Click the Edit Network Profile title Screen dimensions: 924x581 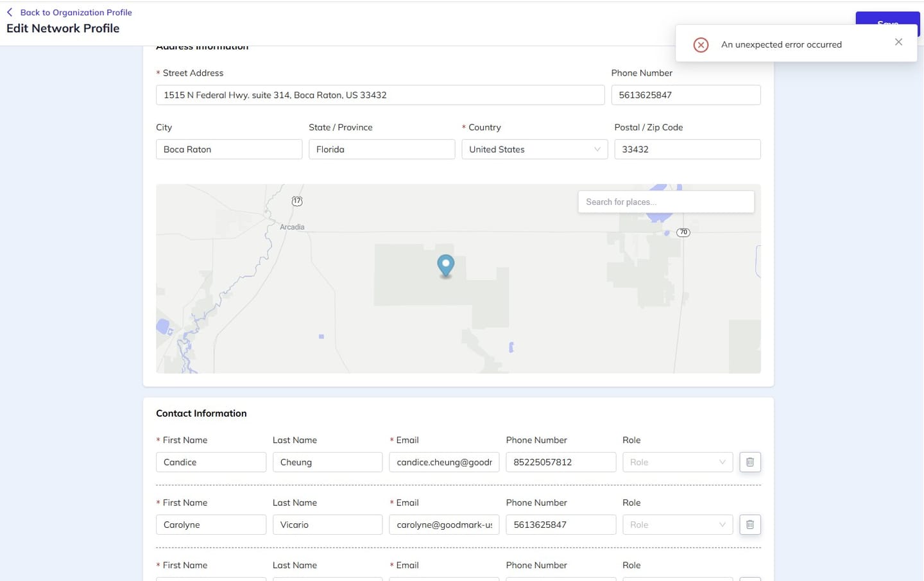(x=63, y=28)
